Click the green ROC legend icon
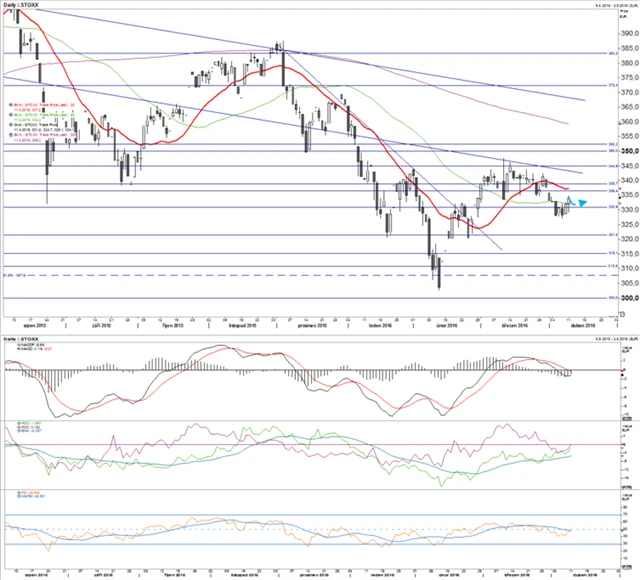 pos(18,423)
